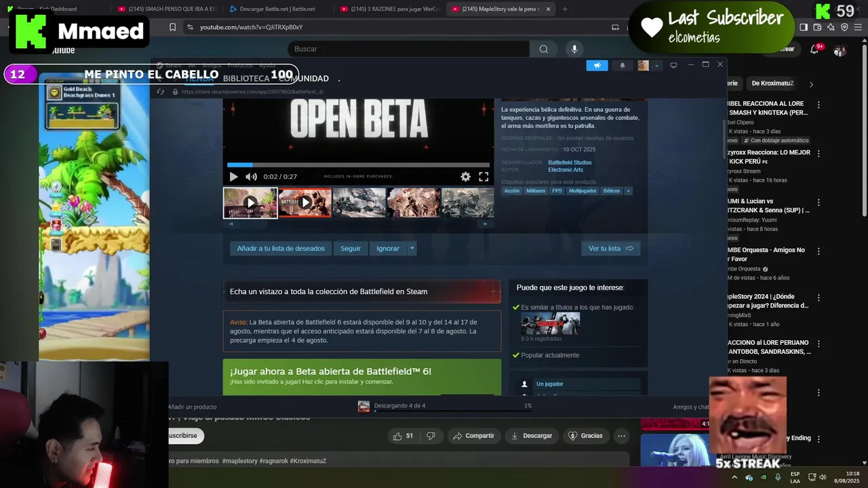Click YouTube Descargar button
868x488 pixels.
(532, 436)
